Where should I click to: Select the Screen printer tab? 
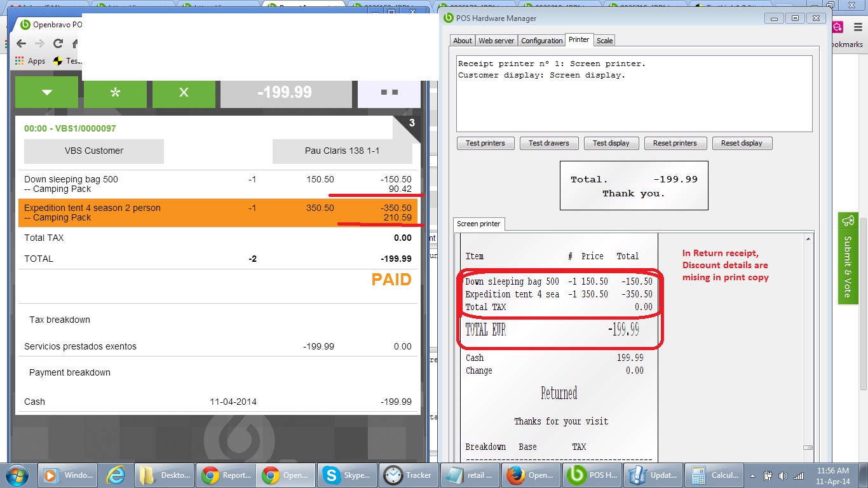pyautogui.click(x=480, y=224)
